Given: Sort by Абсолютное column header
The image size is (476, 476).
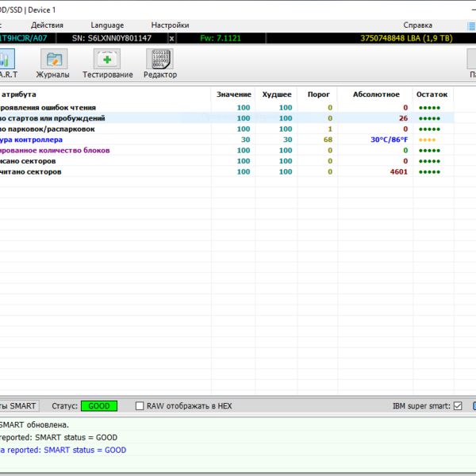Looking at the screenshot, I should pyautogui.click(x=376, y=94).
